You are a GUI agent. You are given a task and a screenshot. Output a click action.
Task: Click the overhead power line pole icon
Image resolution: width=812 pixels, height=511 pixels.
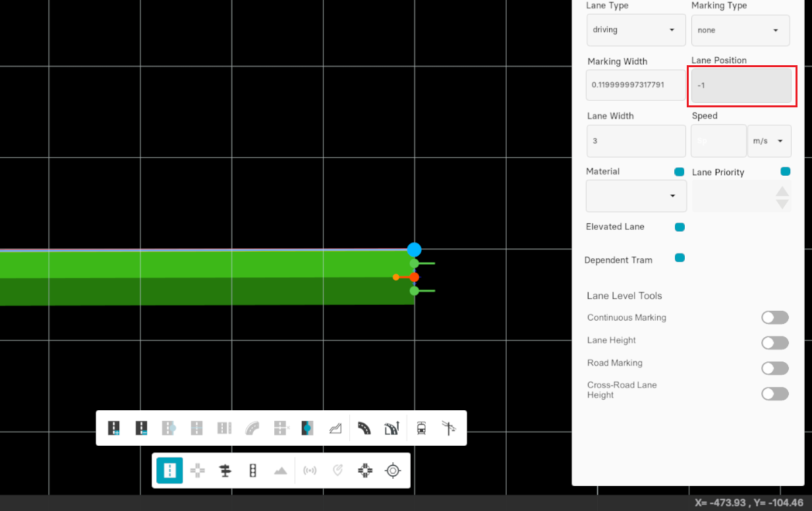click(449, 428)
